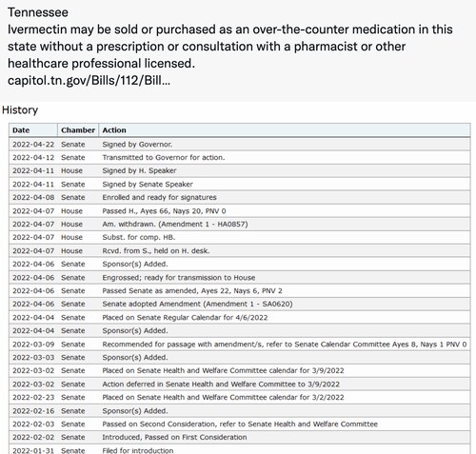Screen dimensions: 476x454
Task: Select 'Enrolled and ready for signatures' row
Action: pos(240,197)
